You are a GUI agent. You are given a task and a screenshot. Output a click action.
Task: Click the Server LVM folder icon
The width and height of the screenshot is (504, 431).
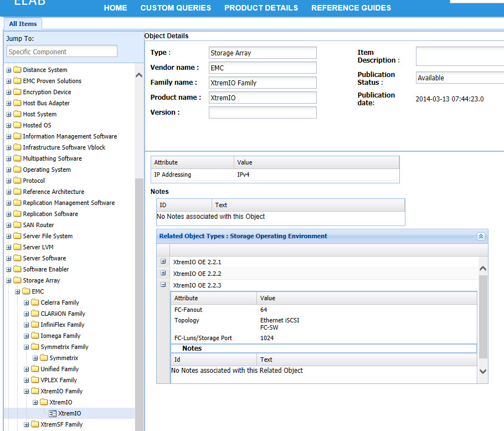17,247
